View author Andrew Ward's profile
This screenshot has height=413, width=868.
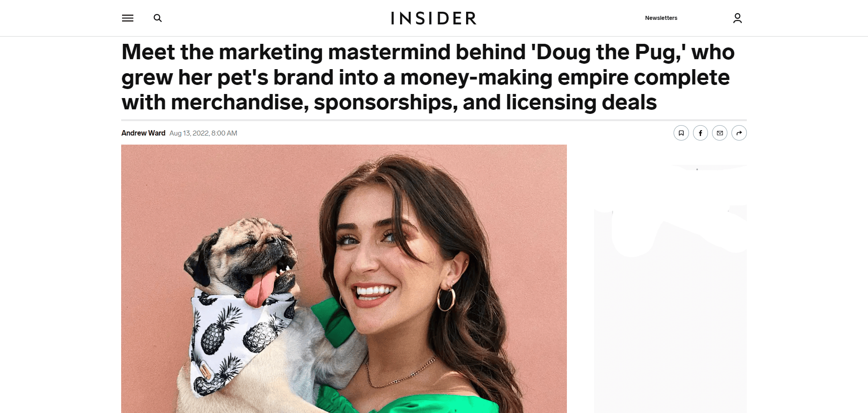[x=143, y=133]
